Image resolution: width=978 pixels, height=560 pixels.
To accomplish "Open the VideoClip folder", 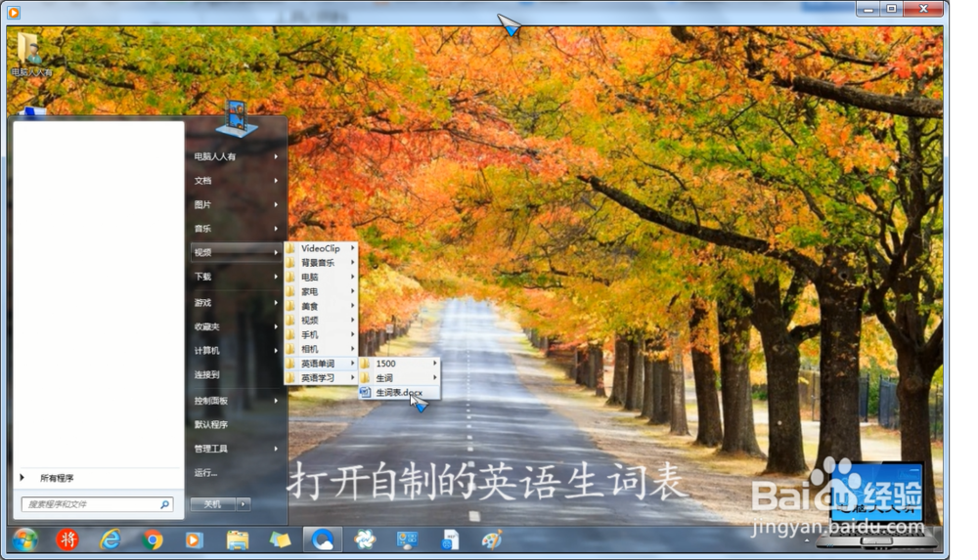I will (x=321, y=248).
